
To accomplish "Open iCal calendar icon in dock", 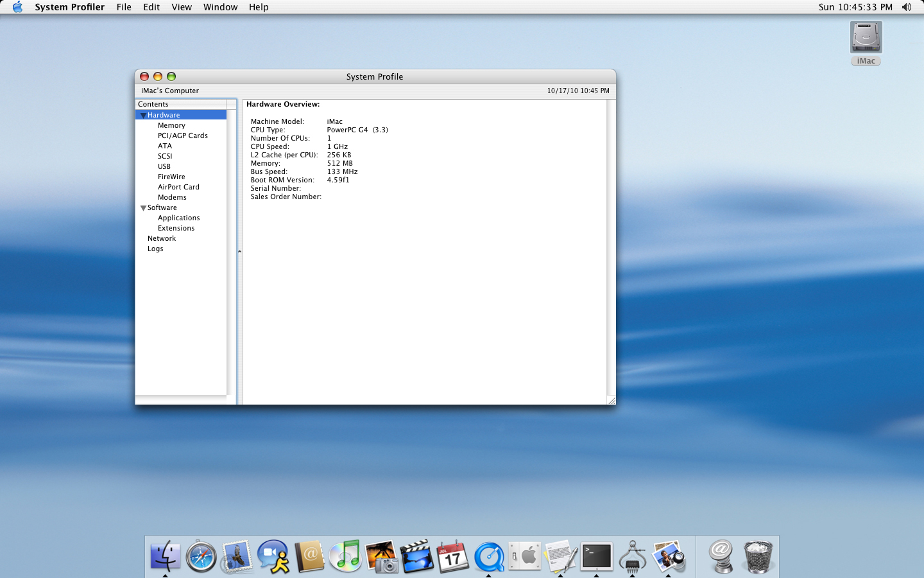I will [x=453, y=556].
